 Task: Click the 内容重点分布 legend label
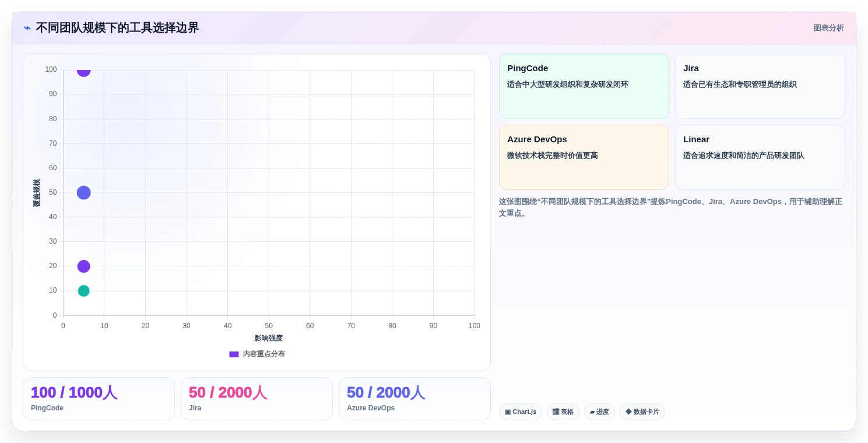264,354
